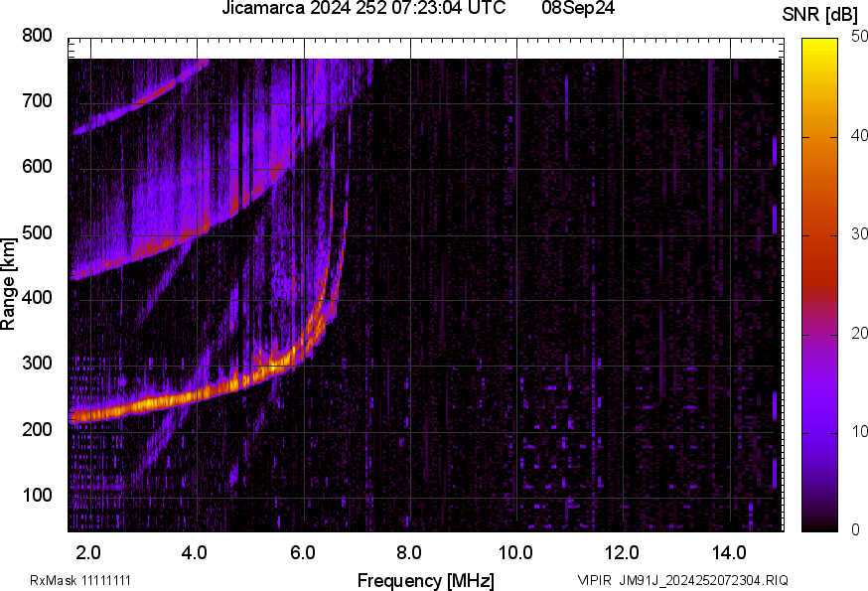Click the frequency tick label '2.0'

88,553
